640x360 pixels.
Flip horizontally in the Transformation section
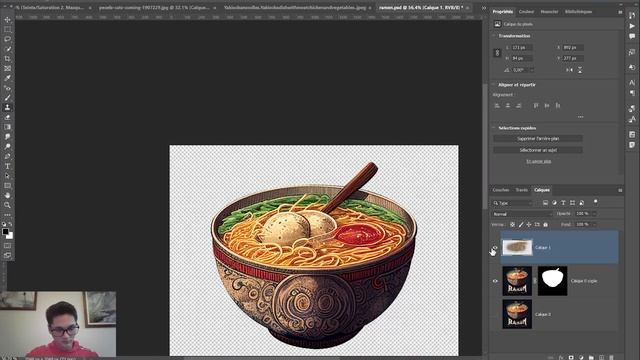[x=569, y=70]
